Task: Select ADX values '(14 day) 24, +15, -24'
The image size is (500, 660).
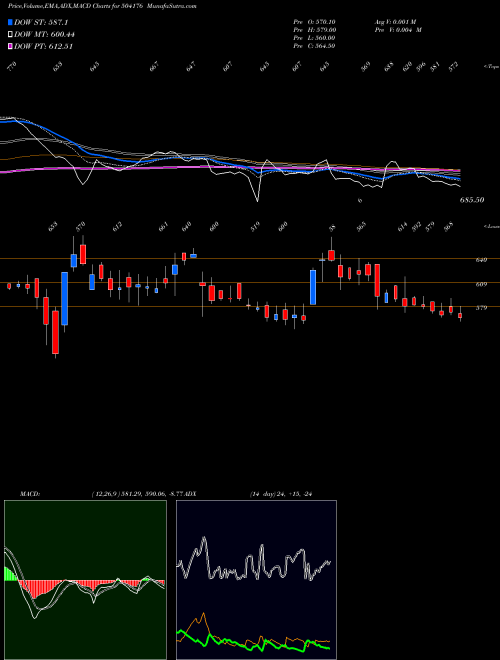Action: (x=283, y=493)
